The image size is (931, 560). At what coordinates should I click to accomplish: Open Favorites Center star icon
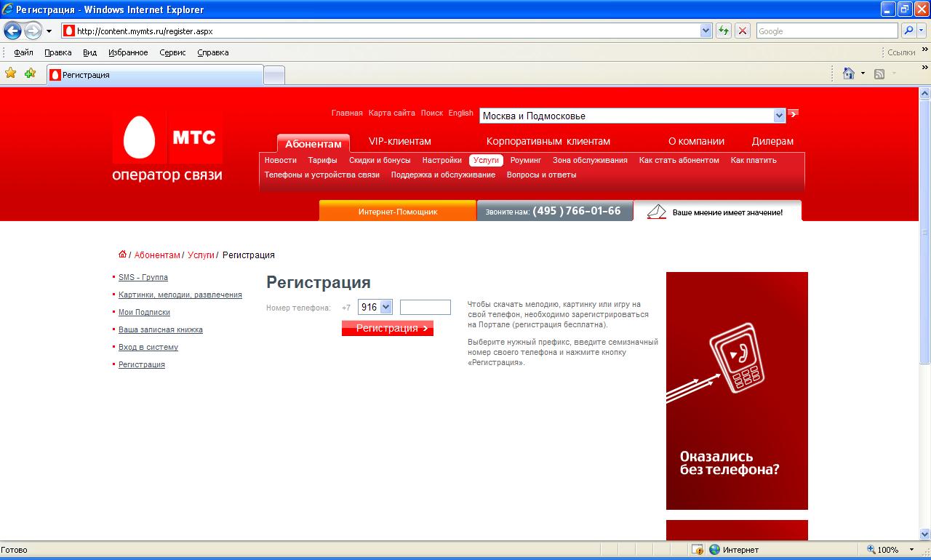coord(11,73)
